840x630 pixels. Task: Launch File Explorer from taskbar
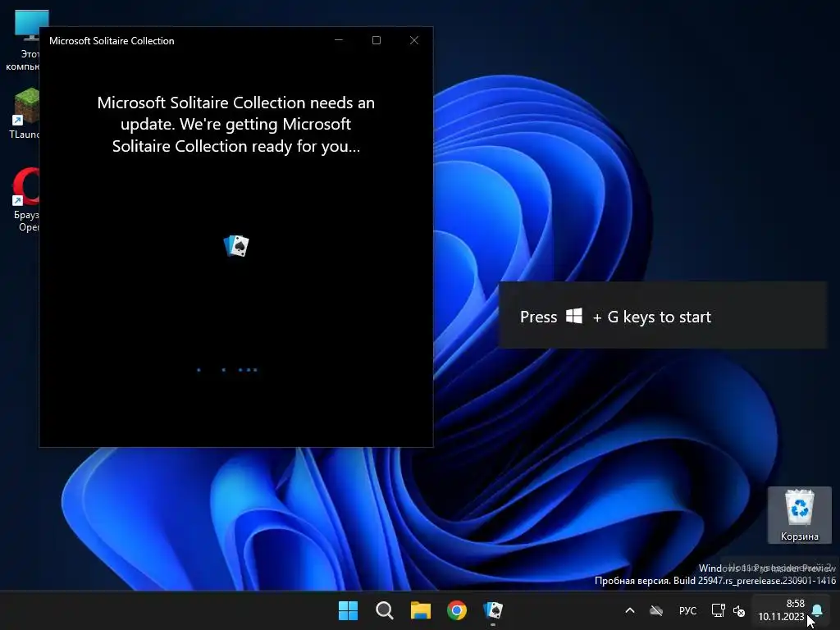point(421,610)
